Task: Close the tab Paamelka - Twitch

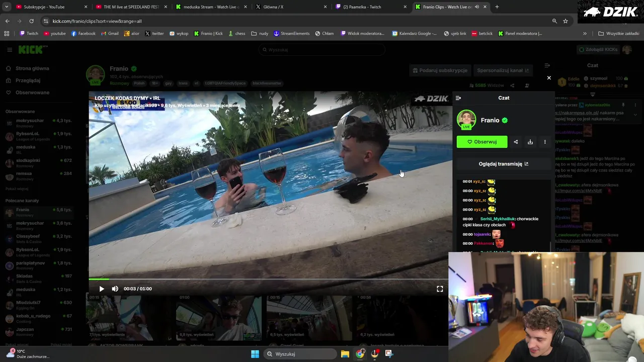Action: pos(405,7)
